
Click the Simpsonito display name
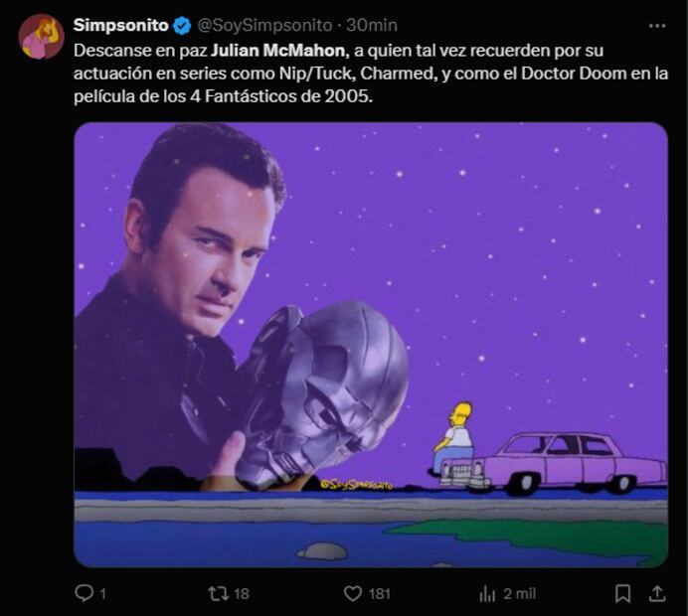tap(120, 26)
